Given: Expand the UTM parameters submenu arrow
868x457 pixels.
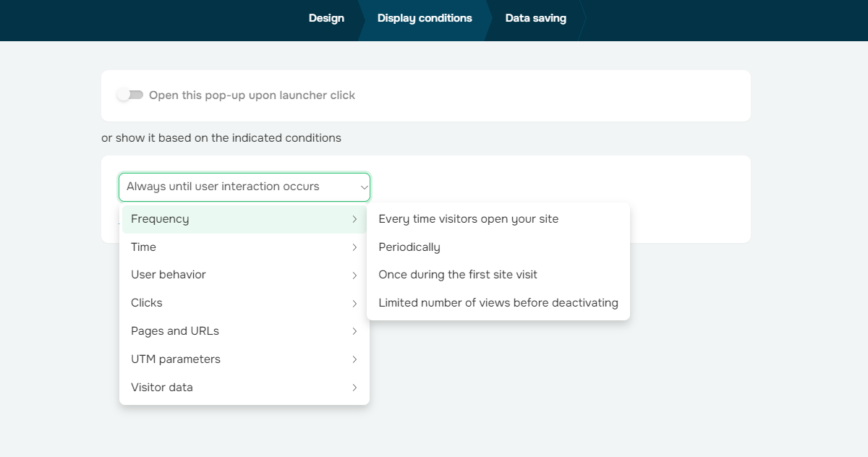Looking at the screenshot, I should [354, 359].
